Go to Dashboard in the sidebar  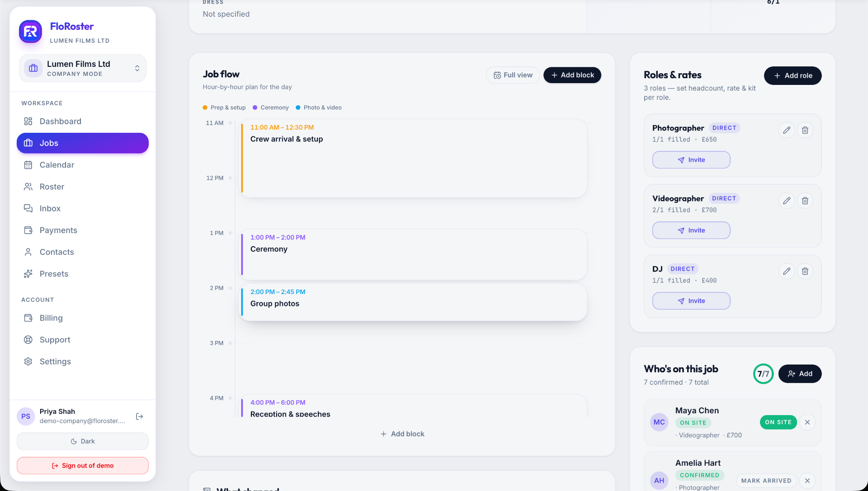tap(83, 121)
